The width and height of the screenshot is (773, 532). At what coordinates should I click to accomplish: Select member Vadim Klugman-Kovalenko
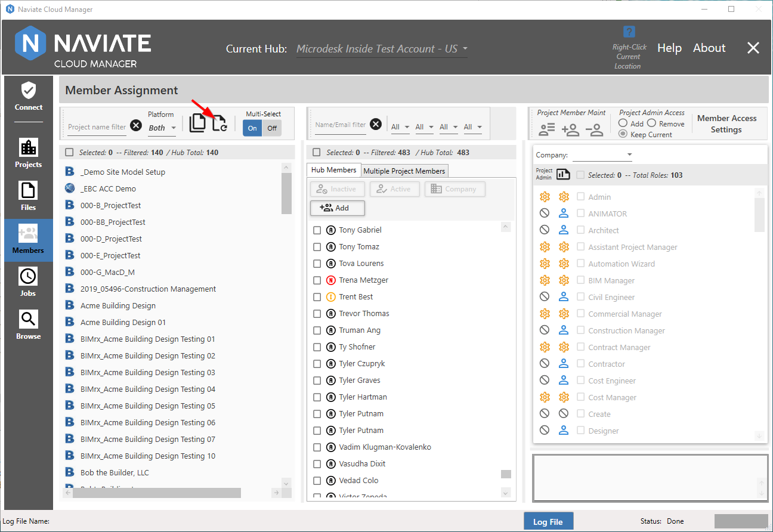385,447
